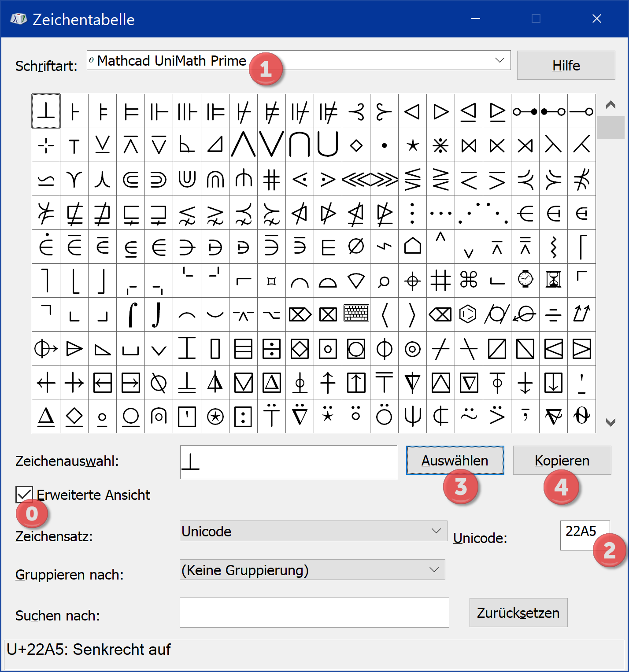Image resolution: width=629 pixels, height=672 pixels.
Task: Click the Zurücksetzen button
Action: pyautogui.click(x=518, y=613)
